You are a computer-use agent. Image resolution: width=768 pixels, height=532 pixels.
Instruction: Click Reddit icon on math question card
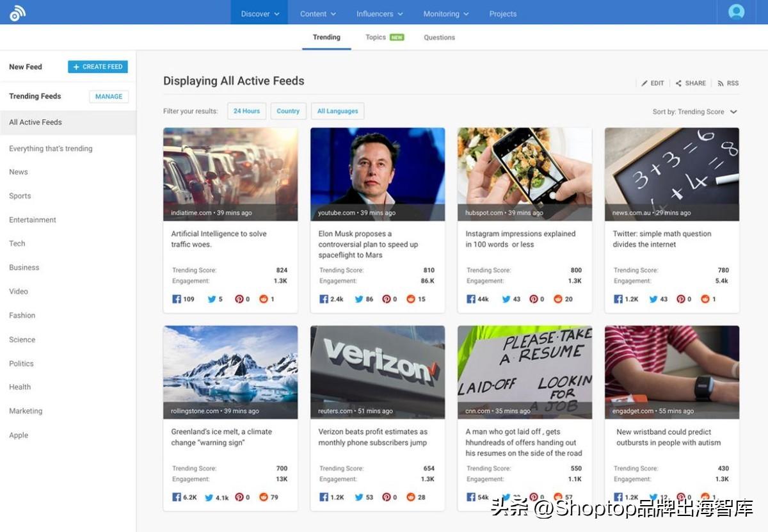pyautogui.click(x=705, y=299)
